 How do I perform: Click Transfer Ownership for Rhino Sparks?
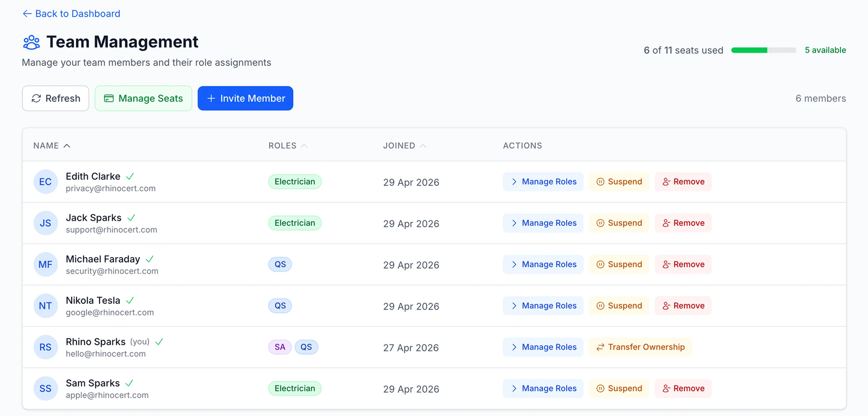(641, 347)
